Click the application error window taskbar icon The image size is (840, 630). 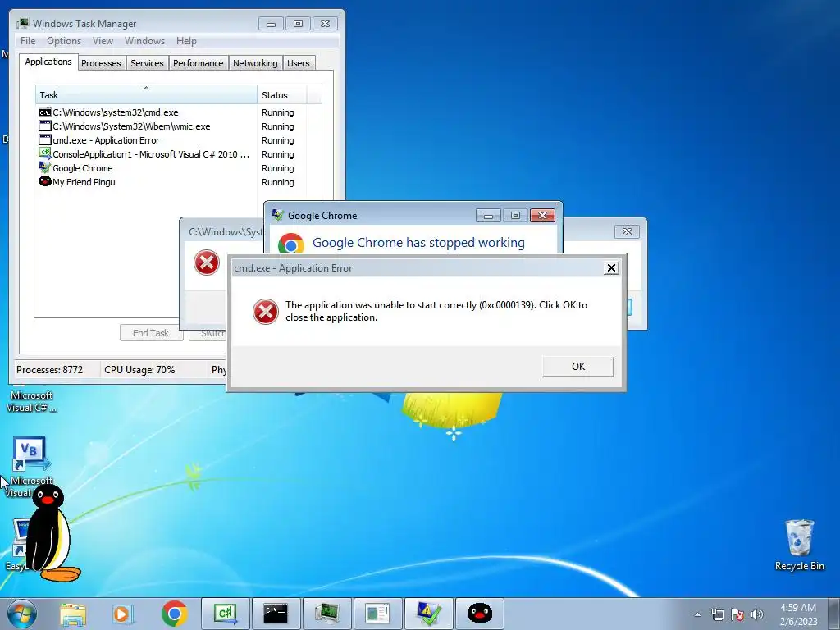pyautogui.click(x=377, y=614)
